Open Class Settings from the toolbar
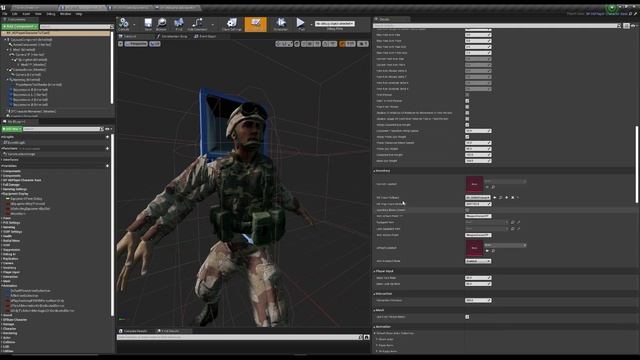640x360 pixels. [x=231, y=24]
